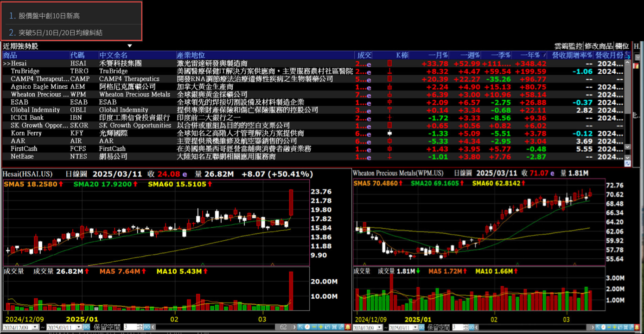
Task: Click the undo arrow icon in the Hesai chart toolbar
Action: pyautogui.click(x=327, y=327)
